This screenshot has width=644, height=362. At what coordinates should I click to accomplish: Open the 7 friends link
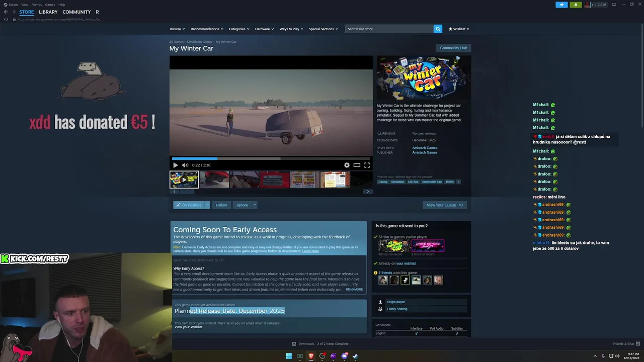(x=385, y=273)
